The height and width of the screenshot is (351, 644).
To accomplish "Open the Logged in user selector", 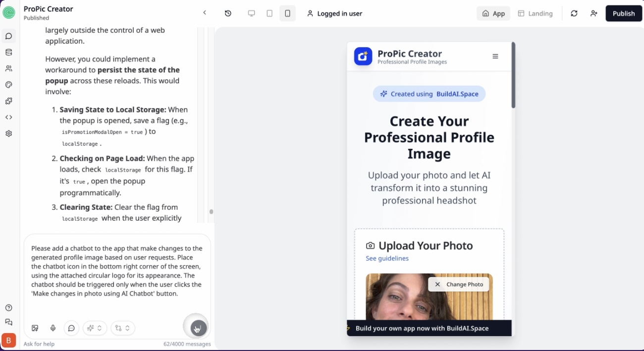I will [334, 13].
